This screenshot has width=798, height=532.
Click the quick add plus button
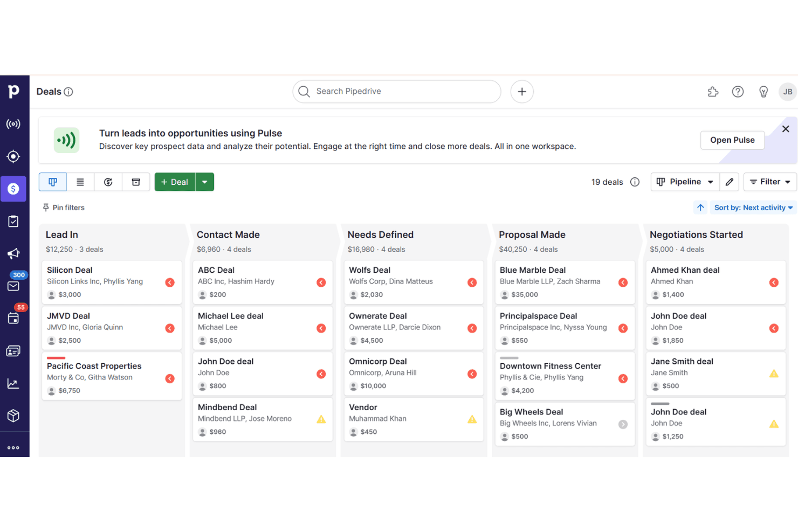522,92
